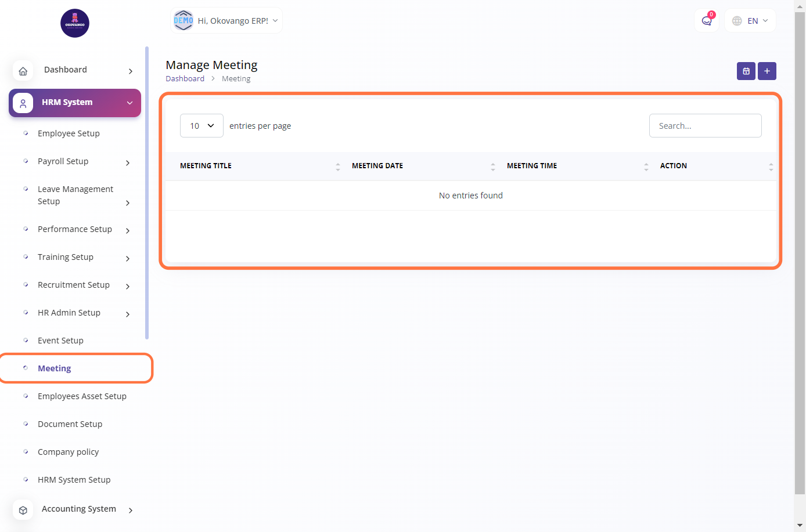This screenshot has width=806, height=532.
Task: Click the Search input field
Action: (705, 126)
